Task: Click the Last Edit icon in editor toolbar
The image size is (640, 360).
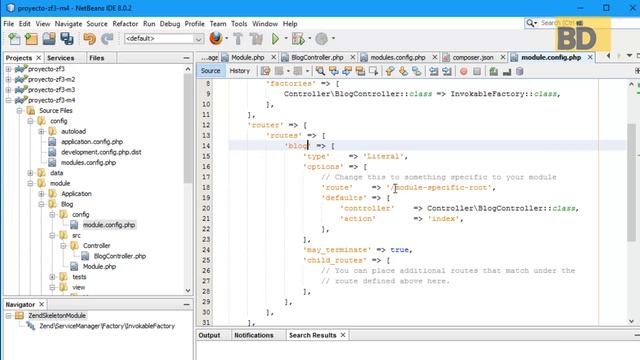Action: point(266,71)
